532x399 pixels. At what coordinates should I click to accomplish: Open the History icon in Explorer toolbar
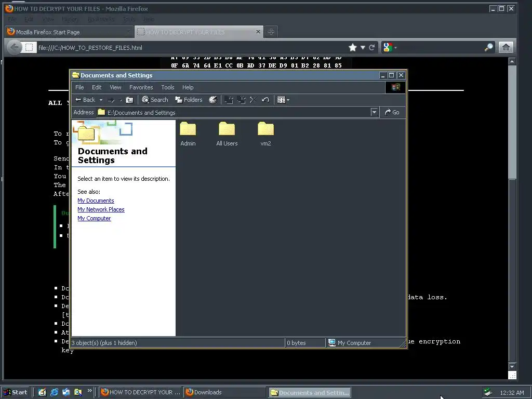(212, 100)
